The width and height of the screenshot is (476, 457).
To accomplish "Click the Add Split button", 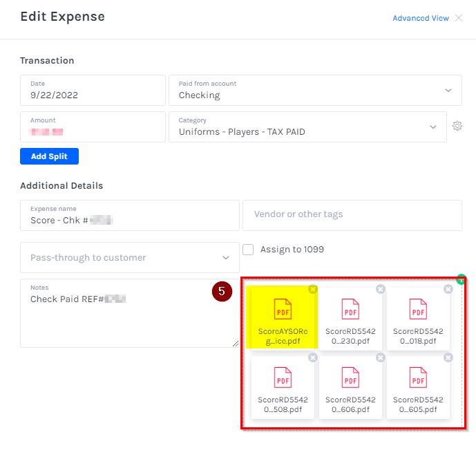I will 49,156.
